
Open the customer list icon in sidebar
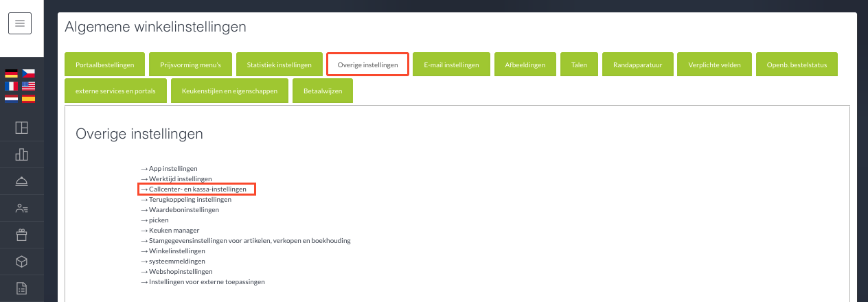coord(21,208)
